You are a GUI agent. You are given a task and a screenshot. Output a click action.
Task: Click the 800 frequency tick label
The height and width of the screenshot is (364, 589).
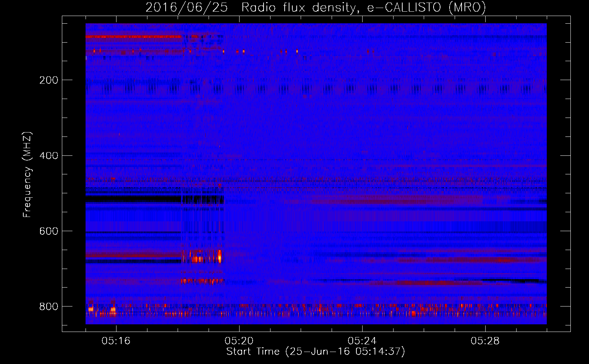point(49,307)
